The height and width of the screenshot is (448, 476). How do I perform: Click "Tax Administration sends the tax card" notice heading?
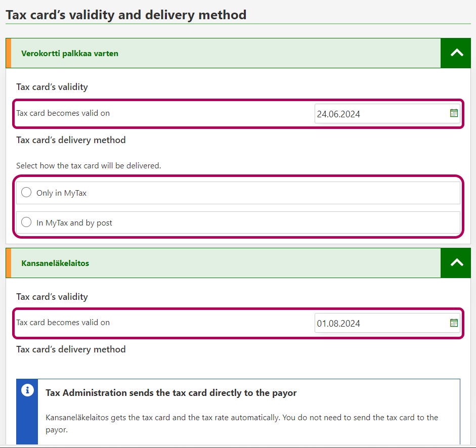click(171, 393)
